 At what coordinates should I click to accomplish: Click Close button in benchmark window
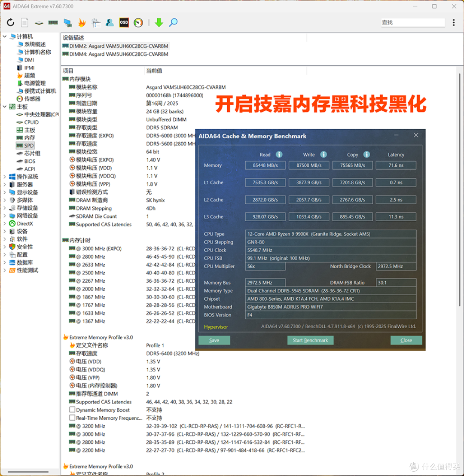pyautogui.click(x=406, y=340)
